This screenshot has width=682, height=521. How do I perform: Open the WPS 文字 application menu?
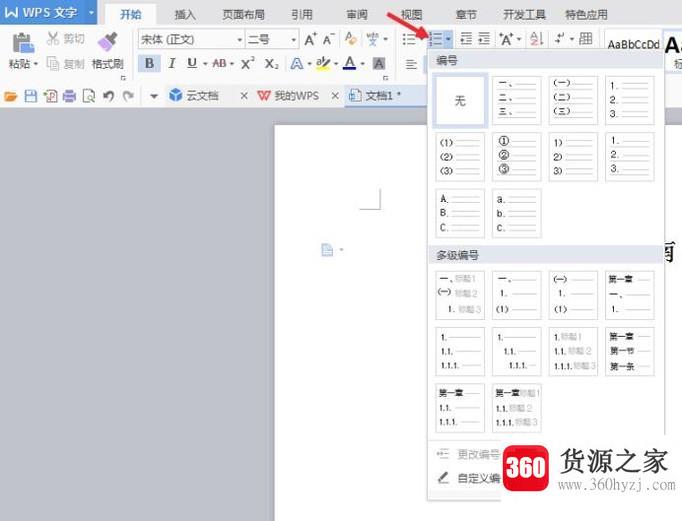click(x=48, y=12)
